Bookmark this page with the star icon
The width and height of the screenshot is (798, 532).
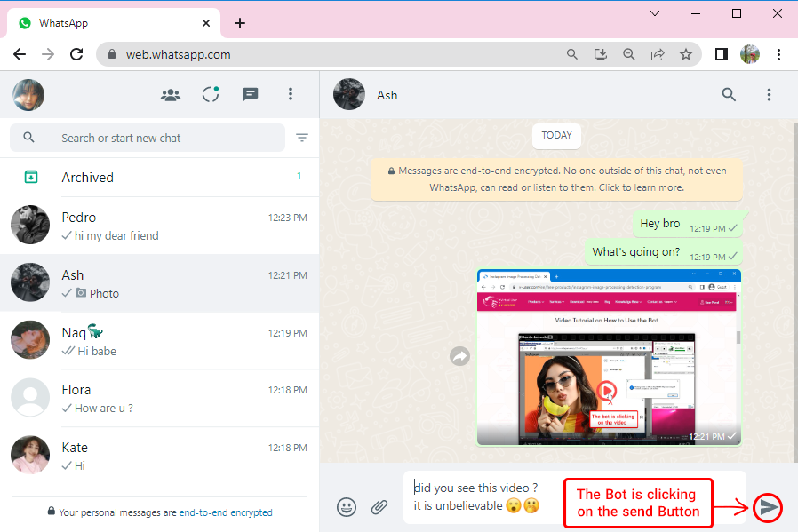click(686, 54)
